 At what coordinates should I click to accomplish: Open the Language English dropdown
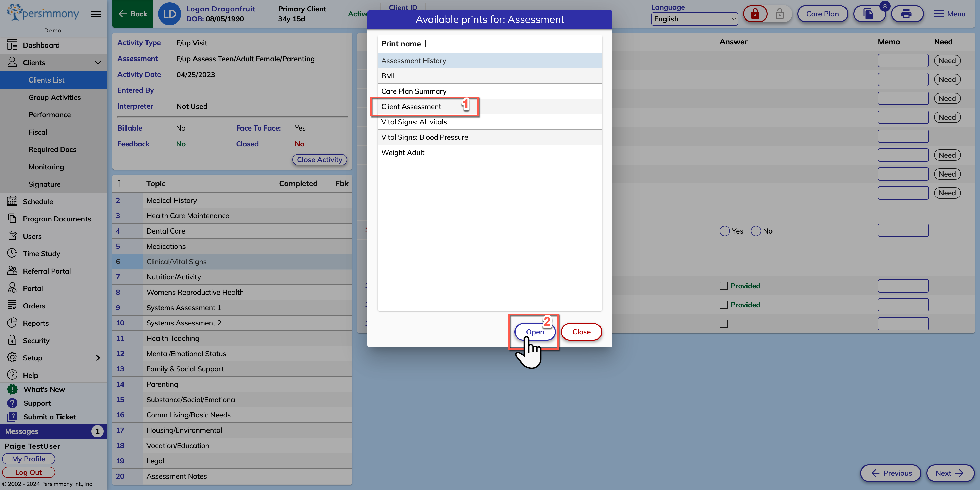(694, 19)
